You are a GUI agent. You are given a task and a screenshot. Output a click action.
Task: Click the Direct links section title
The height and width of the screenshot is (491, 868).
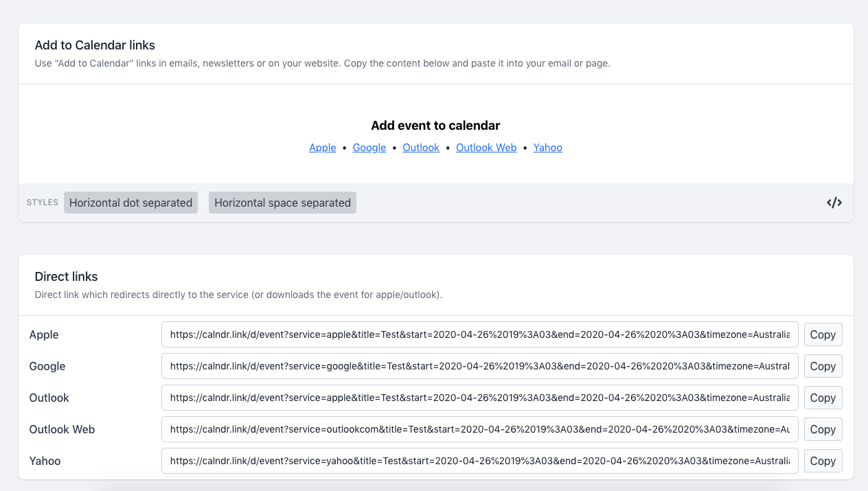tap(66, 277)
